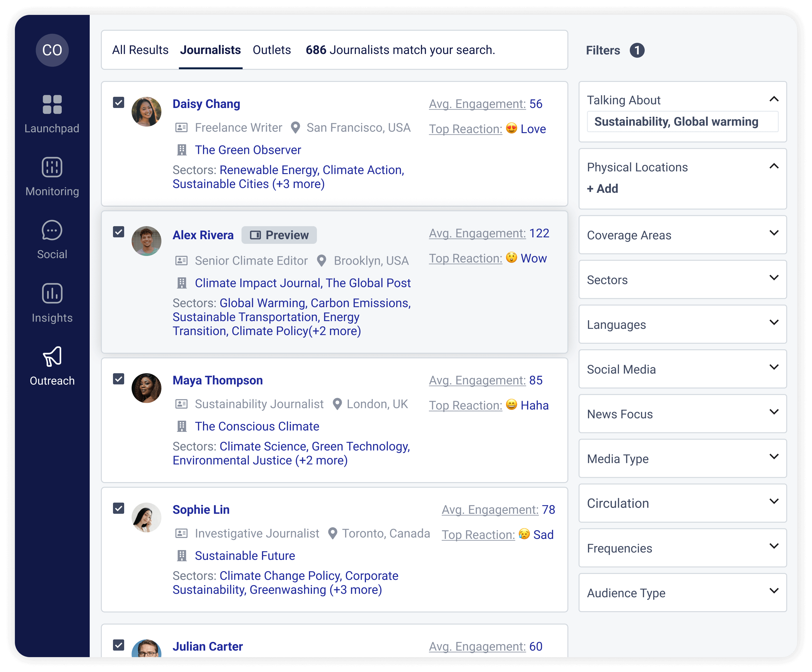Open Maya Thompson's profile photo
812x672 pixels.
(x=146, y=388)
